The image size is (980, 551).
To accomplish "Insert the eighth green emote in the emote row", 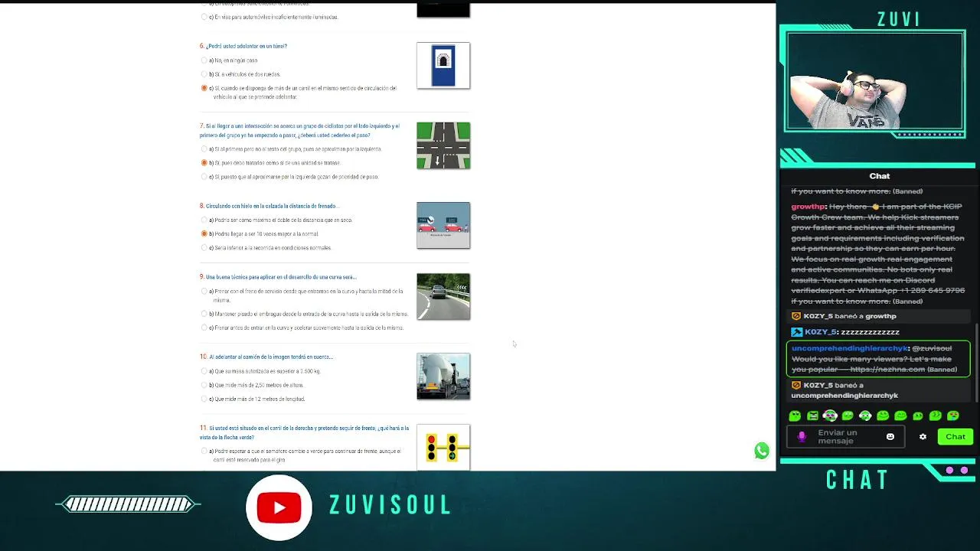I will coord(918,416).
